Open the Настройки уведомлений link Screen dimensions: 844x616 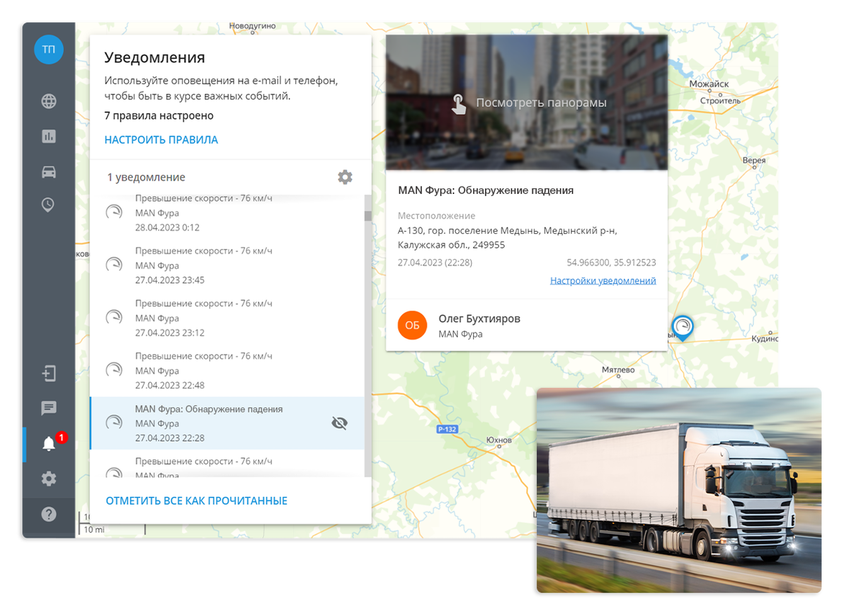[x=603, y=280]
